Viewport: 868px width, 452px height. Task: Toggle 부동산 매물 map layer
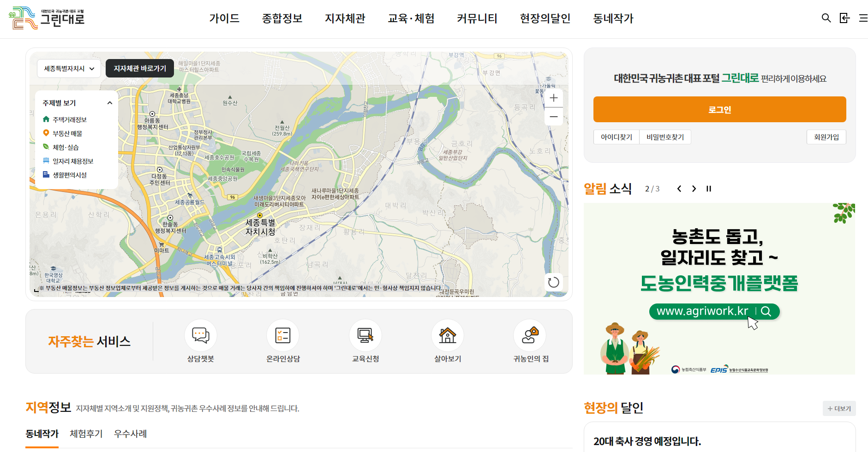(62, 133)
